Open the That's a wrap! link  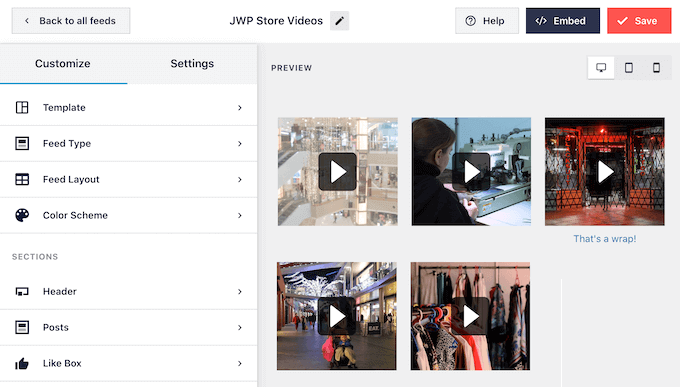(605, 239)
